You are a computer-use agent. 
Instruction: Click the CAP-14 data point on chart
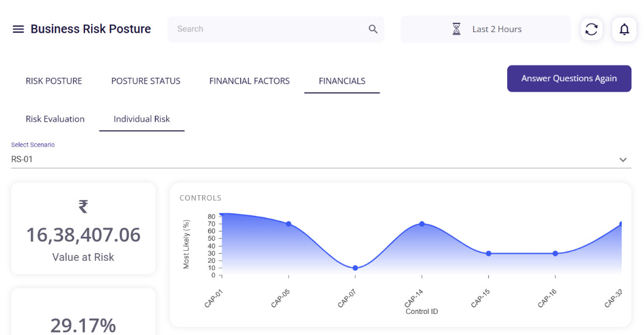tap(422, 224)
